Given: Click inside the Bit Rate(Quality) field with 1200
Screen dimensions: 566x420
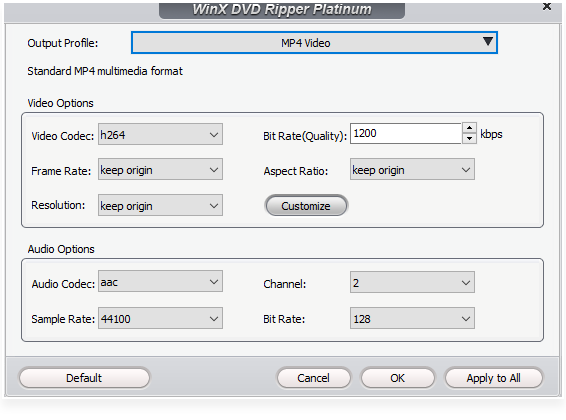Looking at the screenshot, I should coord(406,134).
